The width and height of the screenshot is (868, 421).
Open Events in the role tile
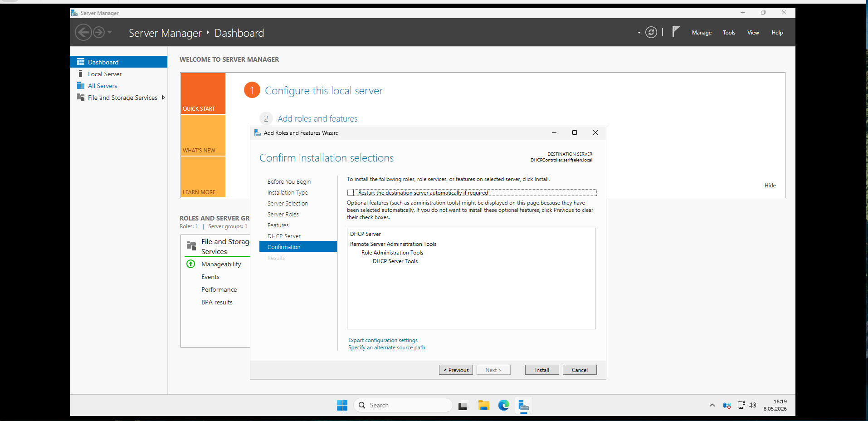(210, 277)
